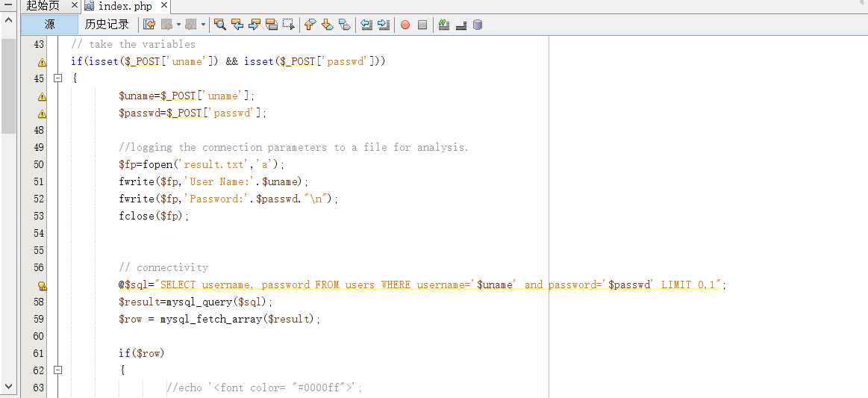Open the 历史记录 history view
868x398 pixels.
coord(107,25)
